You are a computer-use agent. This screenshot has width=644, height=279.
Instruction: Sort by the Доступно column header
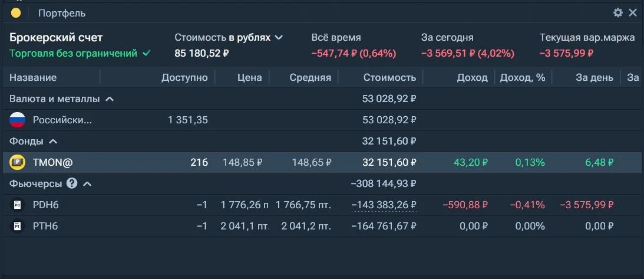click(184, 78)
